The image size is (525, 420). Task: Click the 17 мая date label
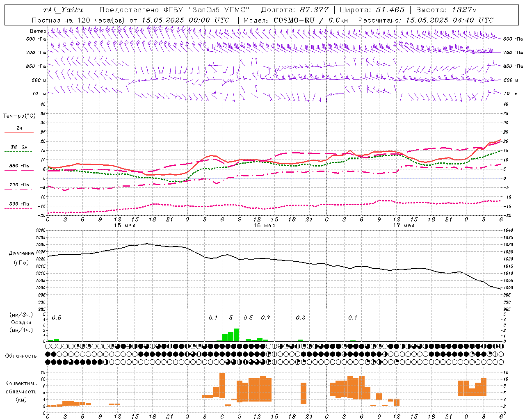pyautogui.click(x=404, y=226)
